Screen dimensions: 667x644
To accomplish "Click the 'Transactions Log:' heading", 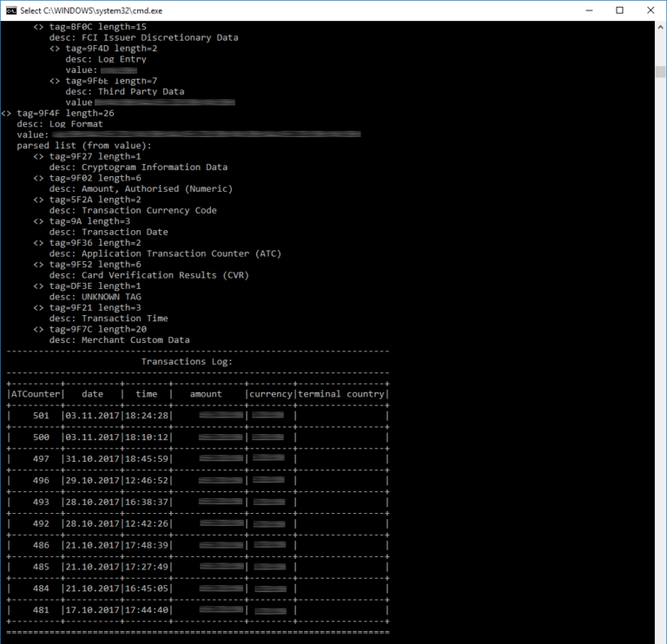I will point(188,362).
